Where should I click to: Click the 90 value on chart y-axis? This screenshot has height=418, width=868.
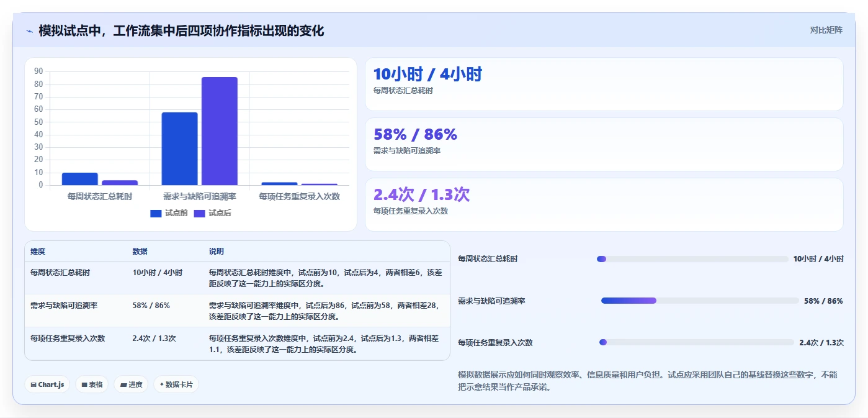38,71
